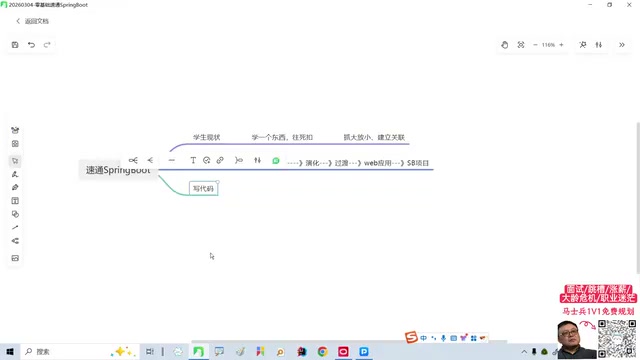Zoom out with the minus button

(x=535, y=45)
